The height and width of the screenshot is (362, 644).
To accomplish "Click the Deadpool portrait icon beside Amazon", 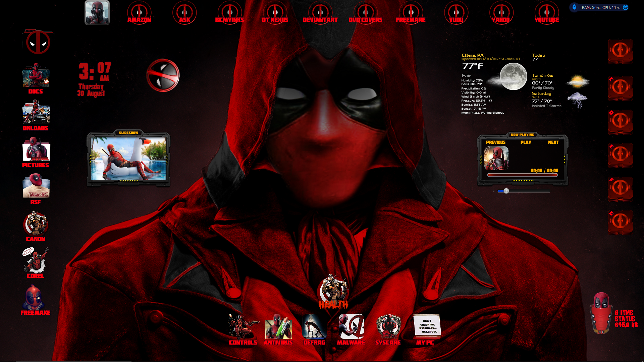I will [97, 13].
